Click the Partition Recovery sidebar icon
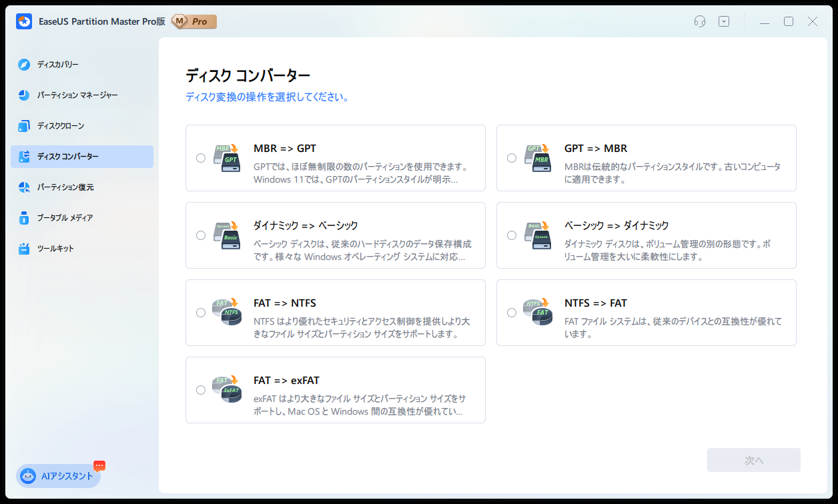The width and height of the screenshot is (838, 504). tap(25, 187)
